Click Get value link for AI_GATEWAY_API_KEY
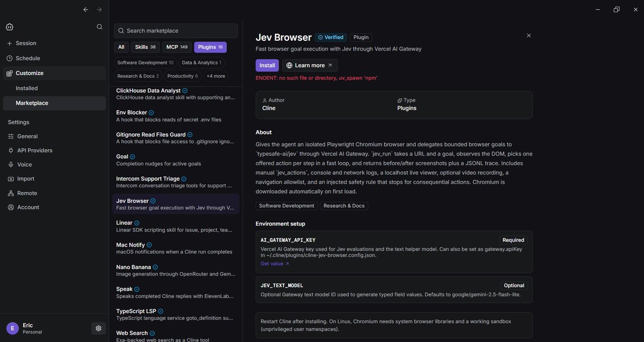 275,264
